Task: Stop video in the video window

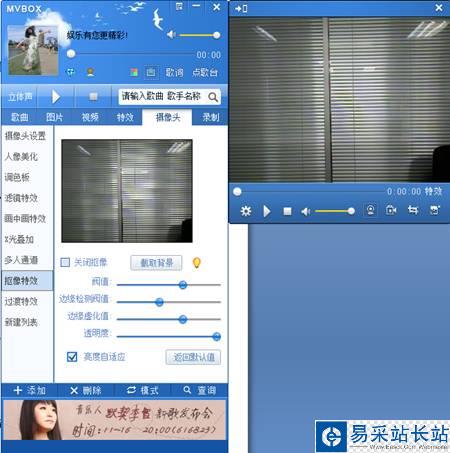Action: pyautogui.click(x=287, y=211)
